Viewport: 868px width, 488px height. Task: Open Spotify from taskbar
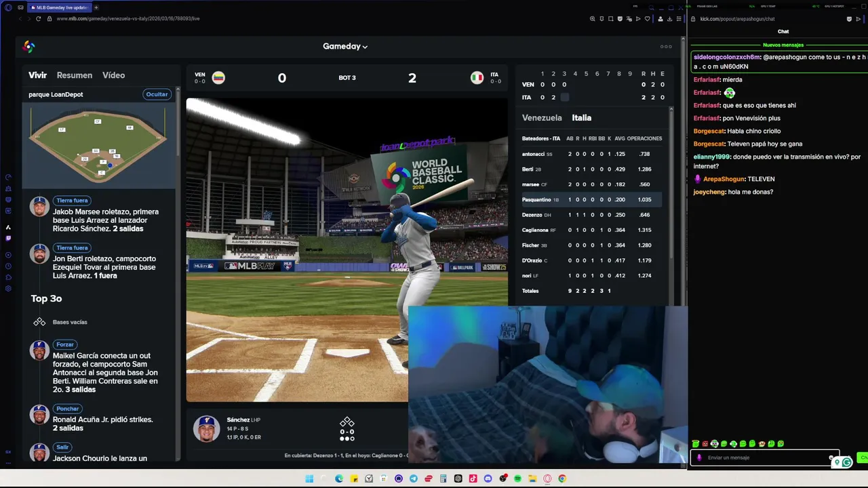click(517, 479)
